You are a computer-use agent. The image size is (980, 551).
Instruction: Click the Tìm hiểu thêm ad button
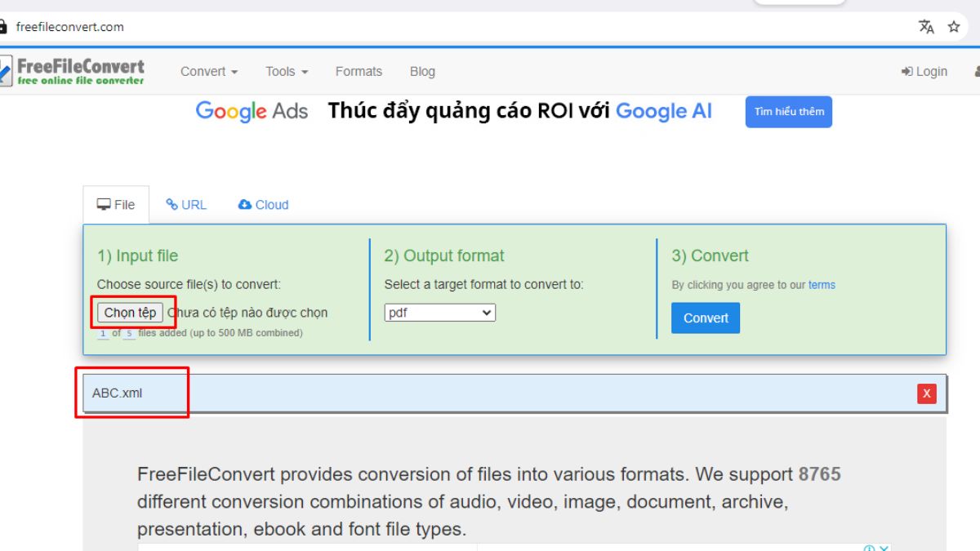click(x=788, y=111)
